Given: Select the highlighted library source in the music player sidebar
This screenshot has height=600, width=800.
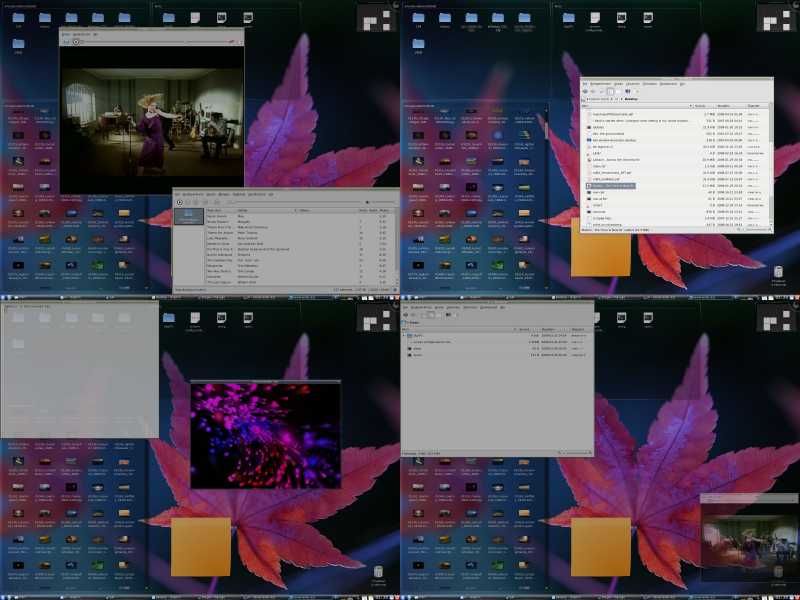Looking at the screenshot, I should click(188, 216).
